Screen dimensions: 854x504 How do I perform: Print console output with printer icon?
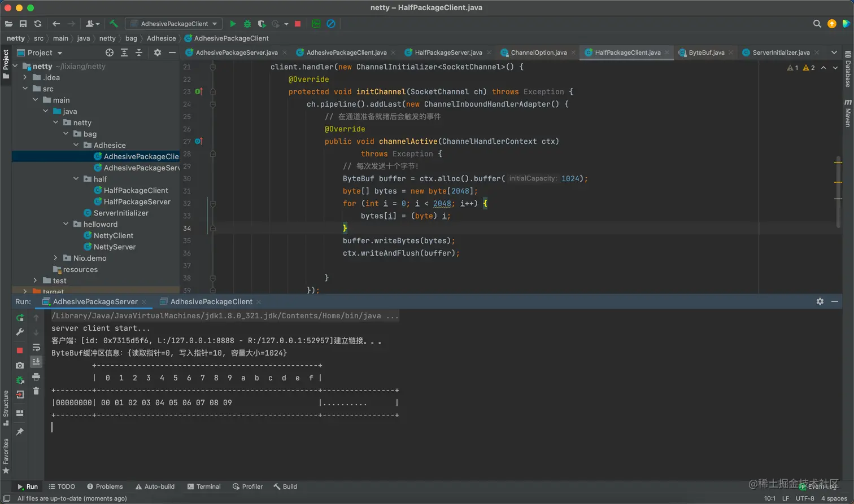click(x=36, y=376)
